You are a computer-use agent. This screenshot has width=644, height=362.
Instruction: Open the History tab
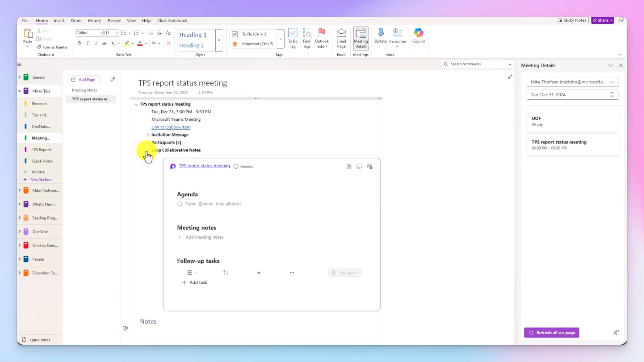coord(94,21)
